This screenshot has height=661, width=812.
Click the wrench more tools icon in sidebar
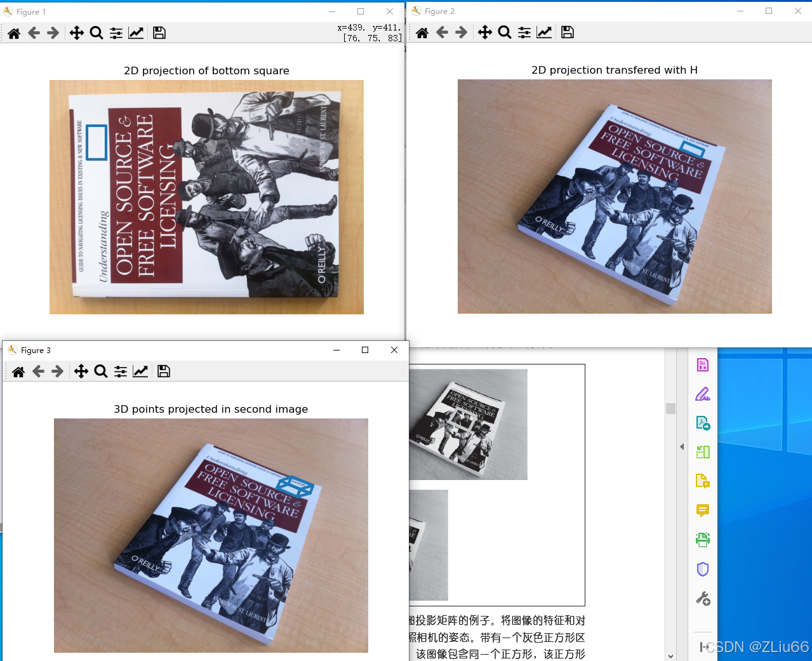pyautogui.click(x=703, y=598)
